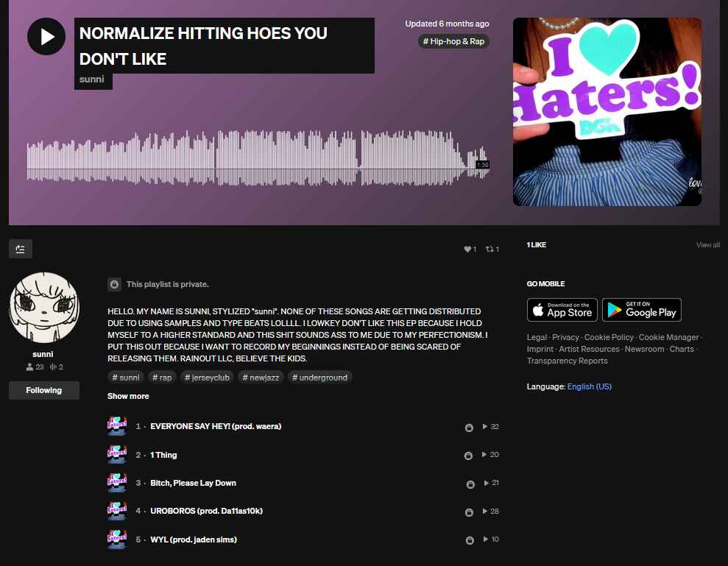Open View all likes
This screenshot has height=566, width=728.
707,245
